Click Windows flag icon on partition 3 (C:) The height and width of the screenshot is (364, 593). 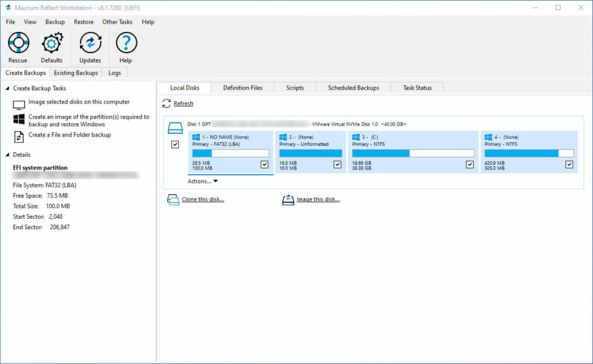(x=356, y=137)
